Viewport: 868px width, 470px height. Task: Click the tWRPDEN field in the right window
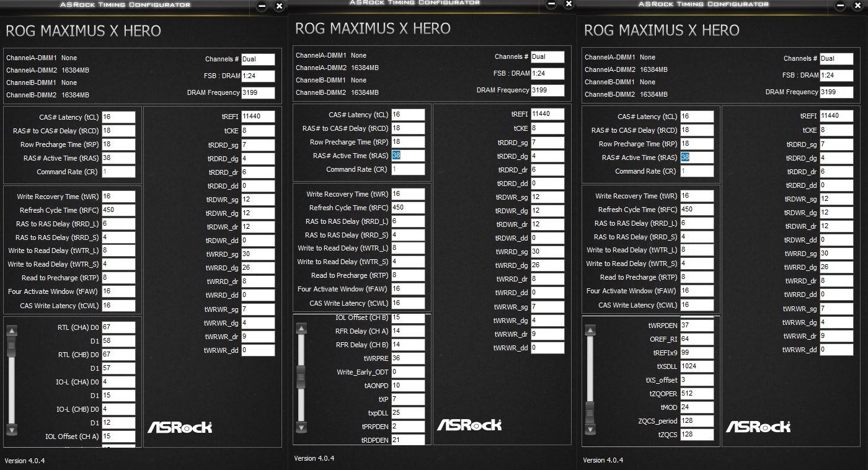[697, 326]
